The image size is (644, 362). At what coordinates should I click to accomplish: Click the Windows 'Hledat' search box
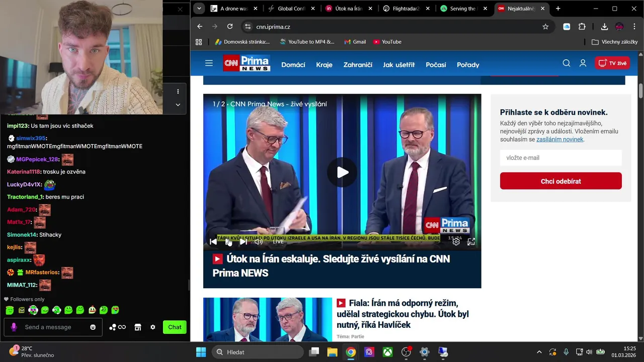tap(258, 352)
